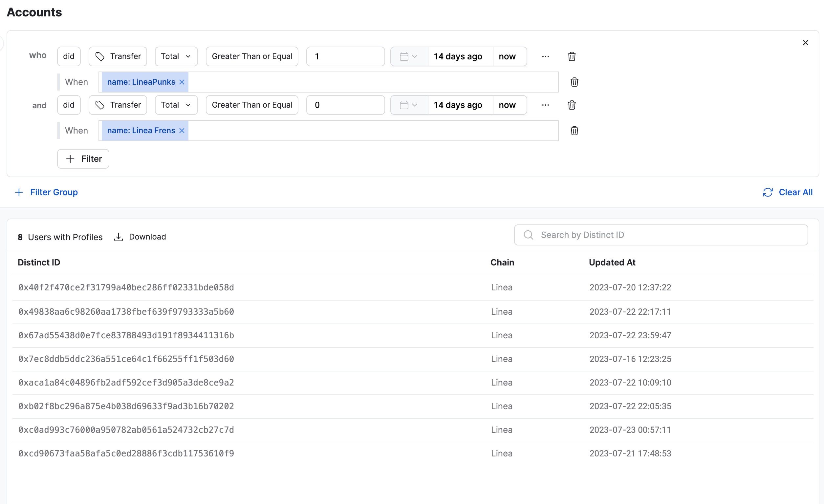This screenshot has width=824, height=504.
Task: Edit the value field containing 0
Action: tap(345, 105)
